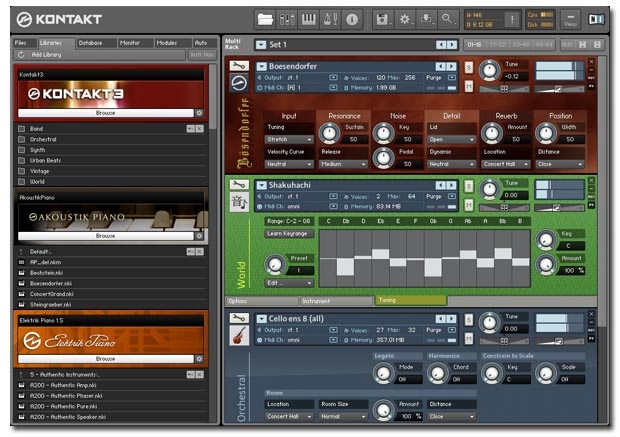Switch to the Modules tab
Screen dimensions: 620x437
[x=172, y=43]
